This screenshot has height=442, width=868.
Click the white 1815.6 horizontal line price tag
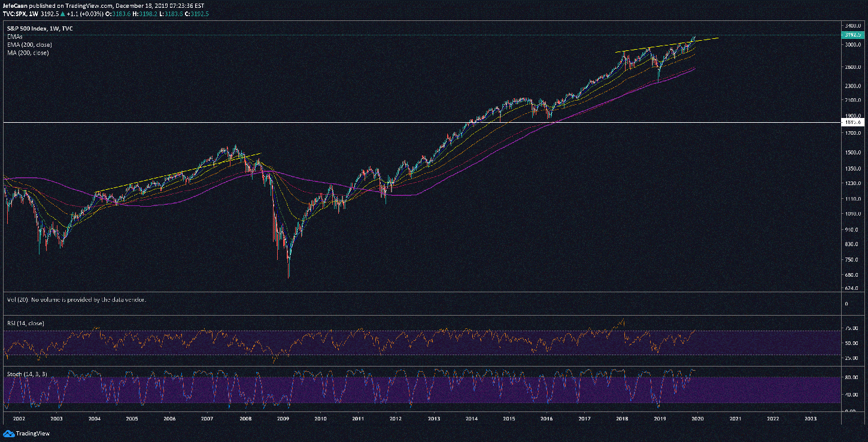(x=852, y=122)
